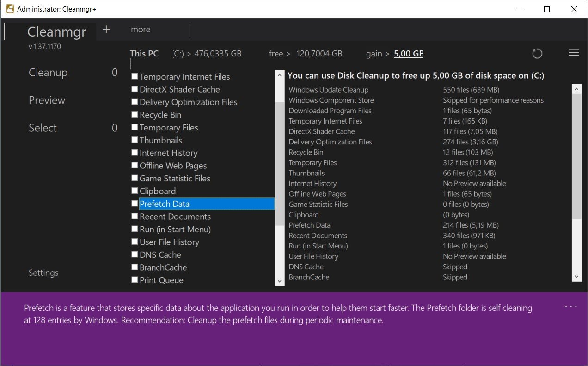588x366 pixels.
Task: Enable the Recent Documents checkbox
Action: [x=135, y=216]
